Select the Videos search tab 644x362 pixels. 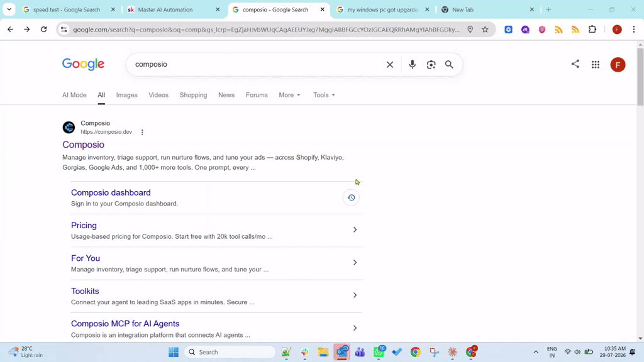click(158, 95)
